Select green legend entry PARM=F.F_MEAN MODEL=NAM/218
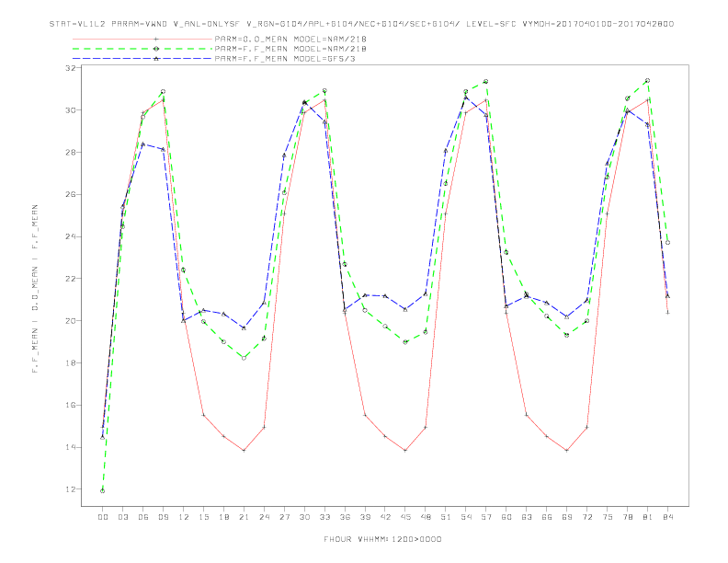Viewport: 728px width, 563px height. pos(290,49)
